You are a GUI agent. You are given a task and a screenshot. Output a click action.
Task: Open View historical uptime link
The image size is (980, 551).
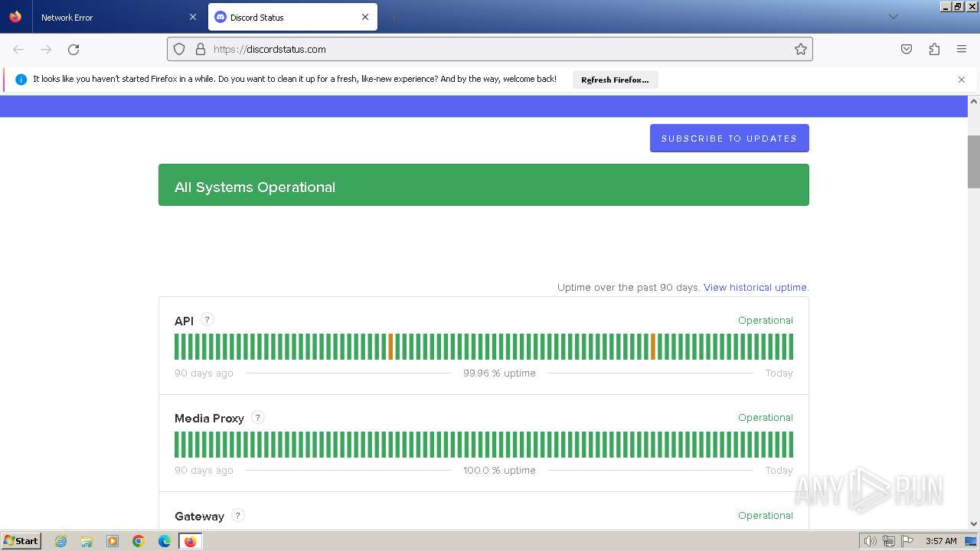(x=755, y=287)
